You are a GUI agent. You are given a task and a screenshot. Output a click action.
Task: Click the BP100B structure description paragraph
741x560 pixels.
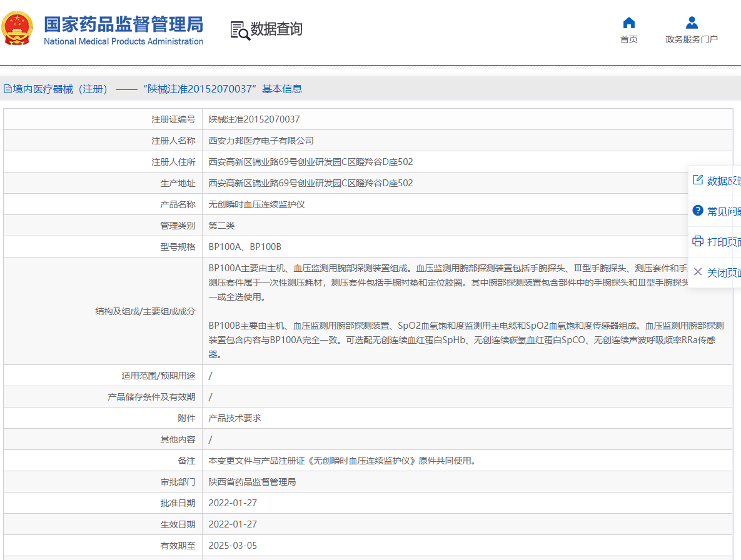coord(466,340)
